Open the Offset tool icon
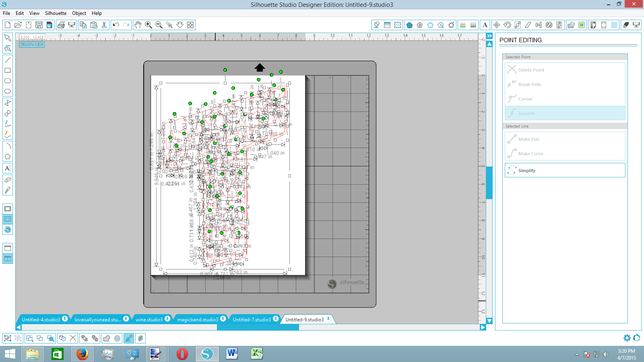Image resolution: width=644 pixels, height=362 pixels. pyautogui.click(x=117, y=338)
